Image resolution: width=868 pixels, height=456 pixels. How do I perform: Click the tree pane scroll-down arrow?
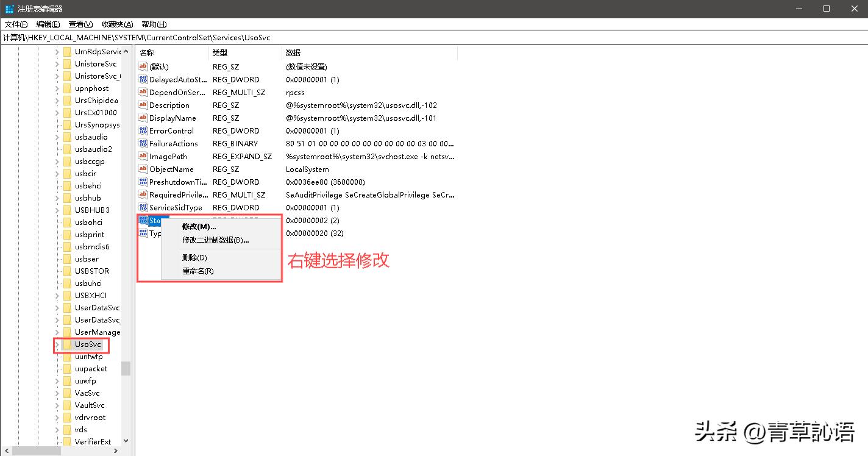(x=126, y=440)
